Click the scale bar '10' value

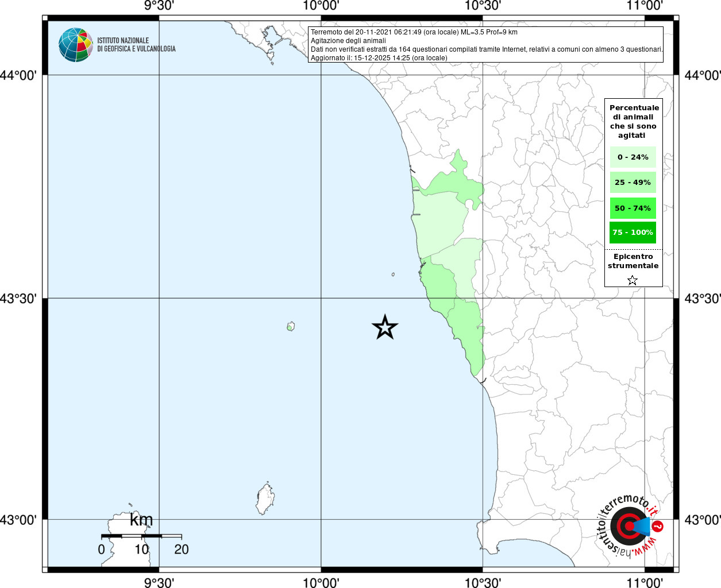(142, 550)
